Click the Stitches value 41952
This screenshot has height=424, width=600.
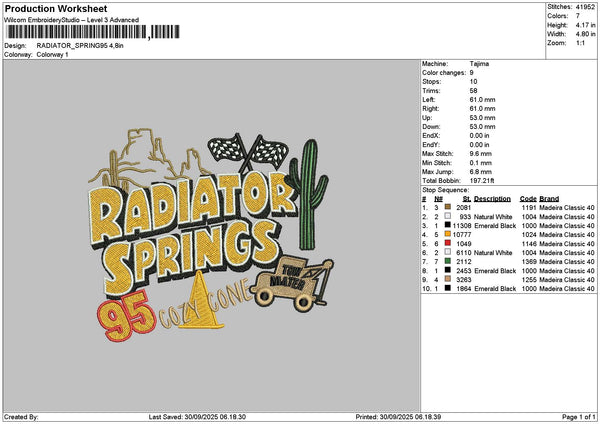[x=585, y=7]
